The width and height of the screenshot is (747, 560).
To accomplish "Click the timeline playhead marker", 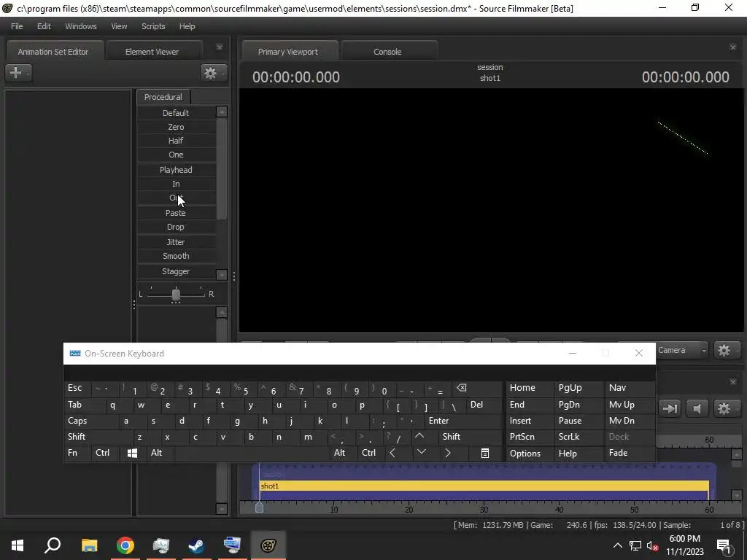I will tap(259, 507).
